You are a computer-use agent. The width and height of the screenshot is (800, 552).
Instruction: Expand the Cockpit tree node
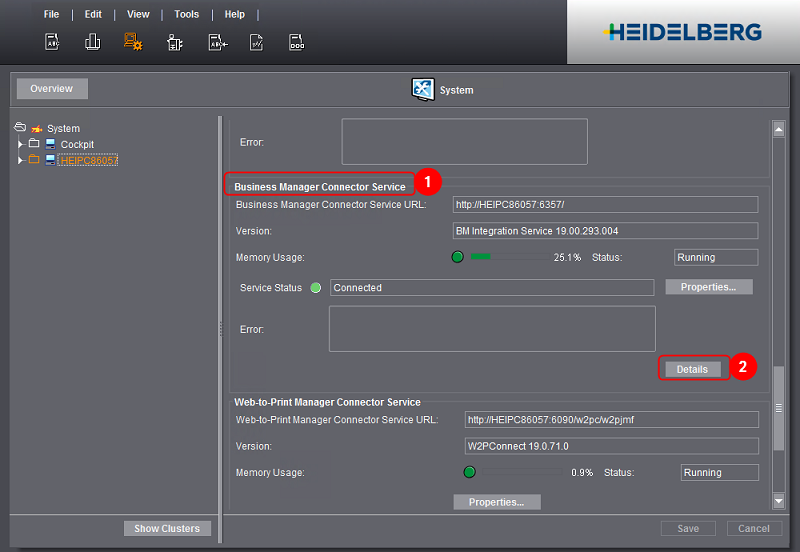[x=20, y=145]
